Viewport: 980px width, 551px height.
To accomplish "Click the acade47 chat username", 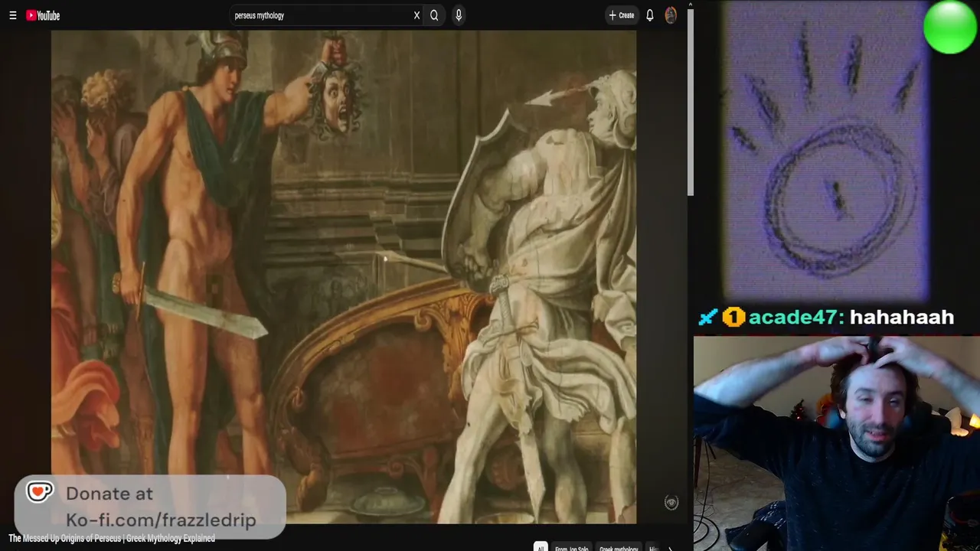I will [x=794, y=317].
